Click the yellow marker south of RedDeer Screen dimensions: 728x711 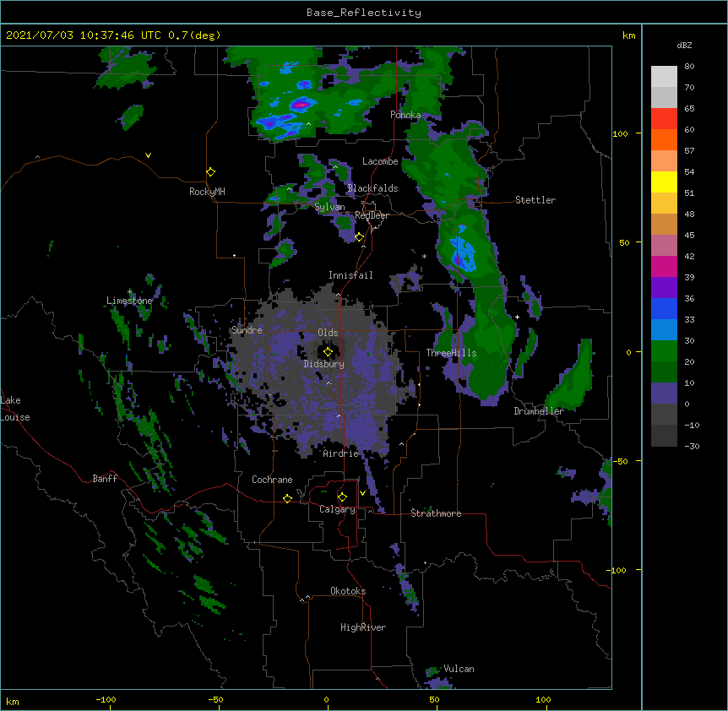pyautogui.click(x=359, y=237)
